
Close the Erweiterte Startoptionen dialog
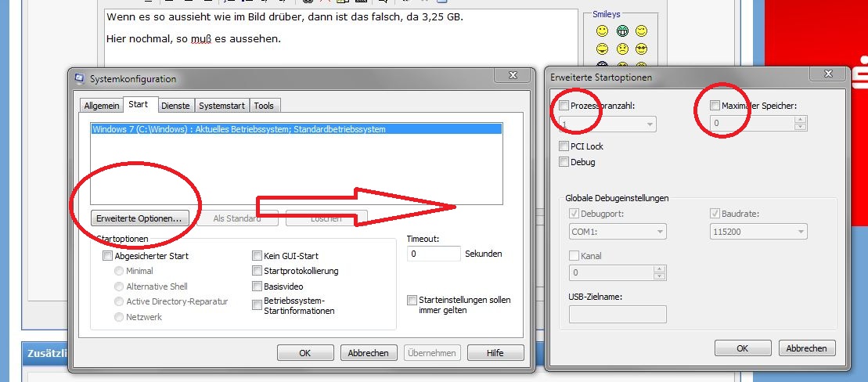point(827,74)
